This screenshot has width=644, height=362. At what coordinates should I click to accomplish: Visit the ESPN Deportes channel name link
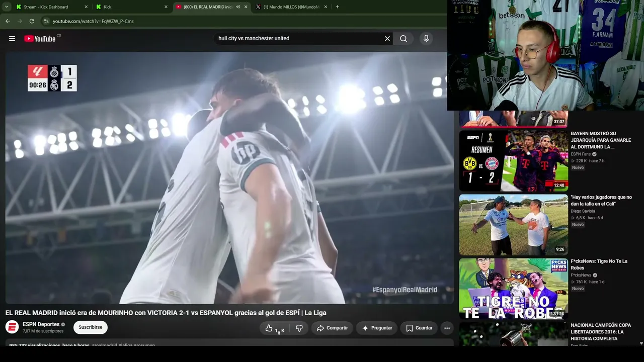[x=41, y=324]
